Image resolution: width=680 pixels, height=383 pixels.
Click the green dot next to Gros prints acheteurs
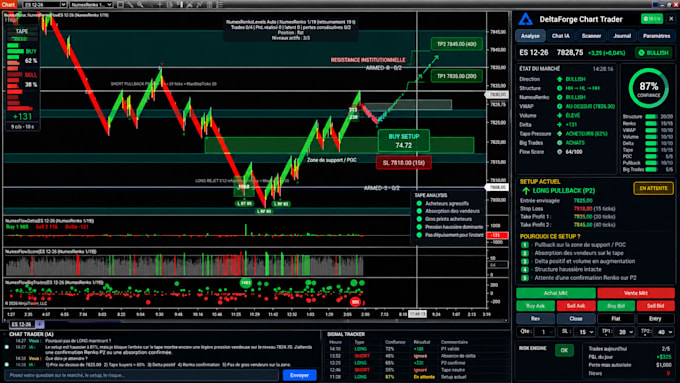[419, 219]
